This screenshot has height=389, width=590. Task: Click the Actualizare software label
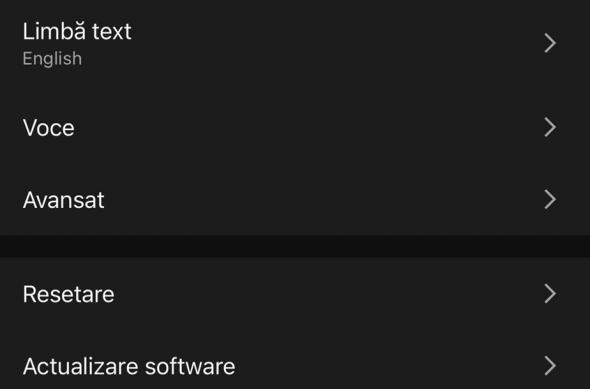tap(129, 366)
